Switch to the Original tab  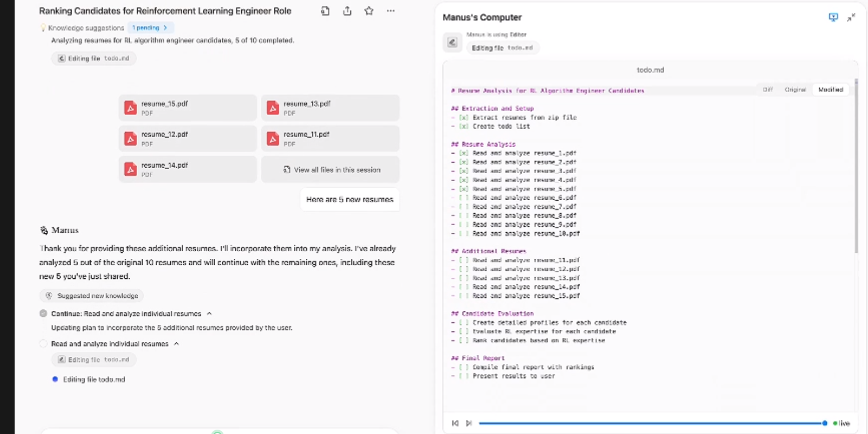pos(795,90)
